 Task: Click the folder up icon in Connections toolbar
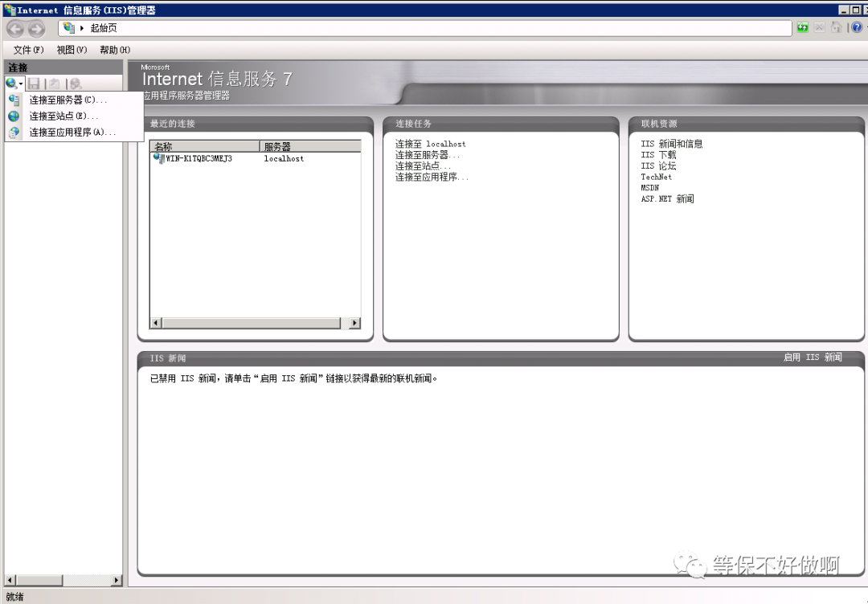(x=55, y=84)
